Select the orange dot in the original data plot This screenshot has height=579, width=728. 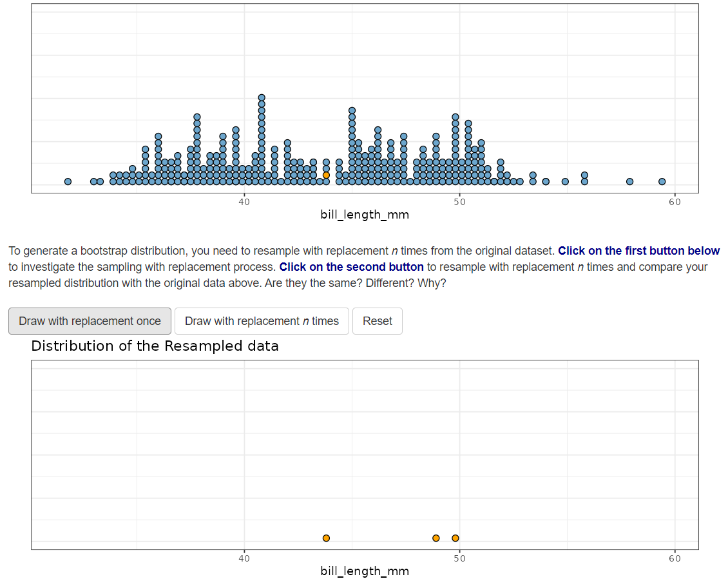pos(326,175)
